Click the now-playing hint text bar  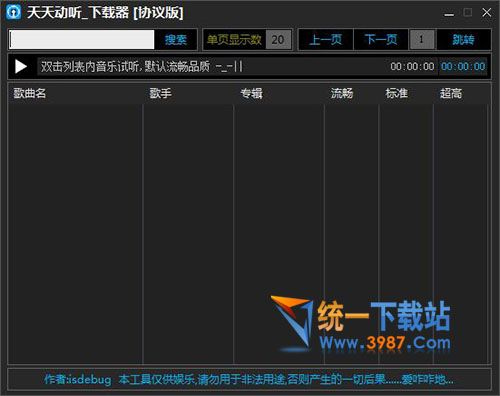coord(142,67)
